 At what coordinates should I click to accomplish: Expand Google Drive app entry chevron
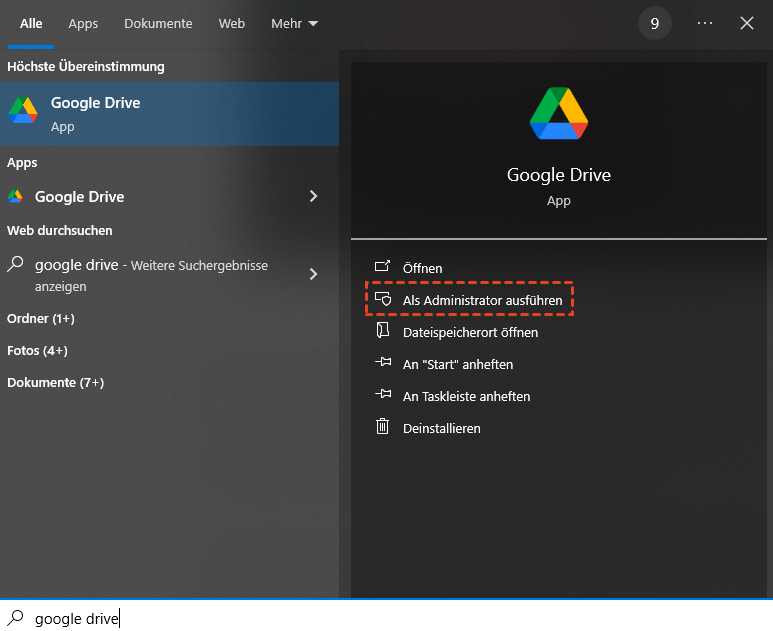coord(313,196)
